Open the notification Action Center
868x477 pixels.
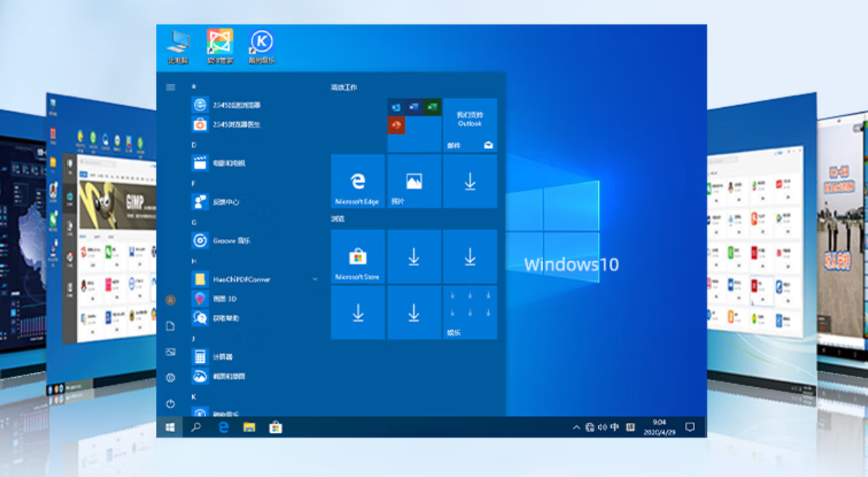tap(690, 427)
